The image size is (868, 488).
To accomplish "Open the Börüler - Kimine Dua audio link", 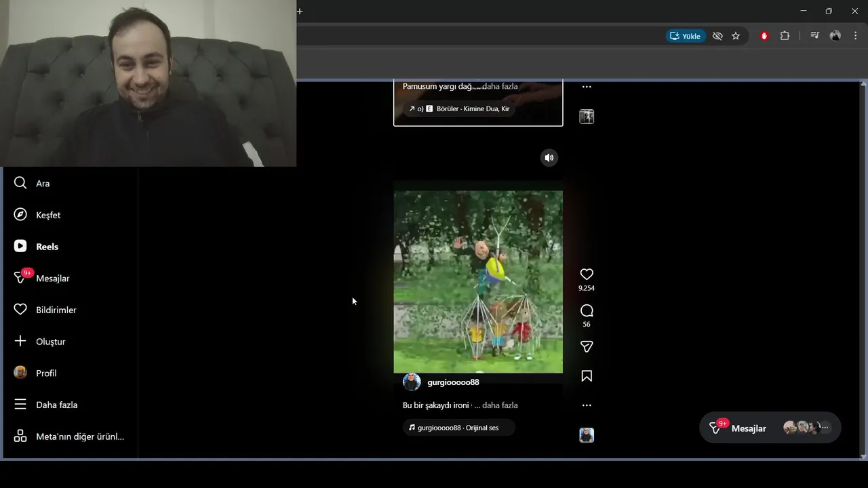I will click(459, 108).
